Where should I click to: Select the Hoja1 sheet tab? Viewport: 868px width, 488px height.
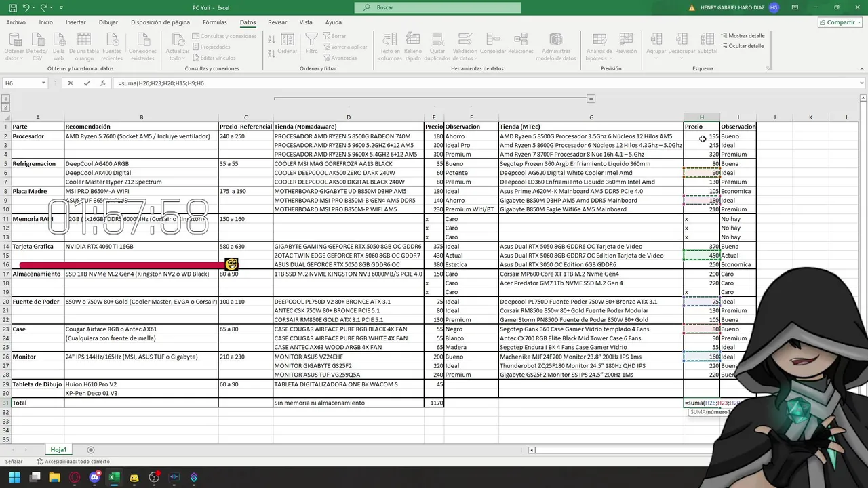[58, 450]
